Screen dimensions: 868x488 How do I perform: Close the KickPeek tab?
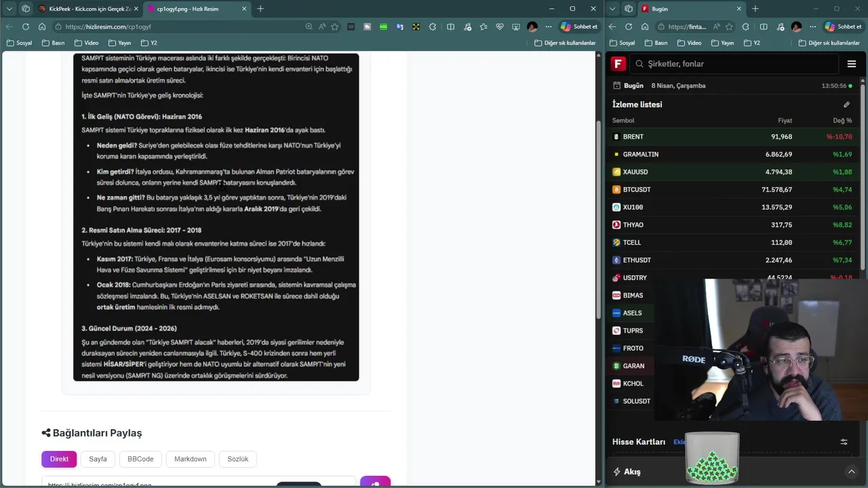click(136, 9)
